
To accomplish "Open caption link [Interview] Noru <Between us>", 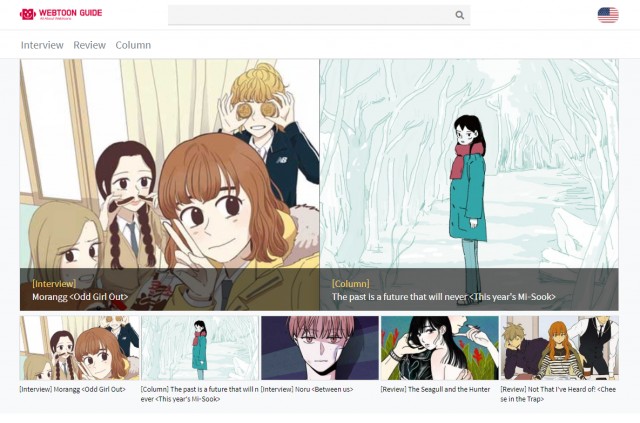I will click(x=307, y=390).
